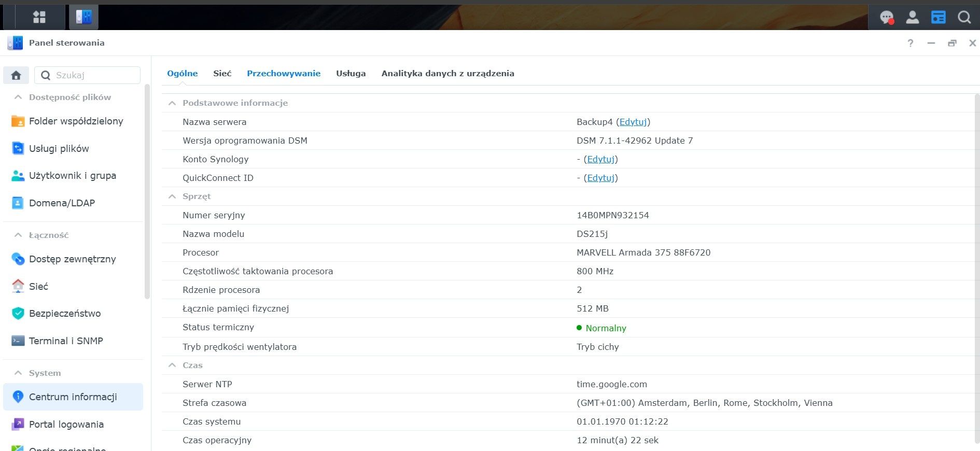Switch to the Przechowywanie tab
980x451 pixels.
(x=284, y=74)
